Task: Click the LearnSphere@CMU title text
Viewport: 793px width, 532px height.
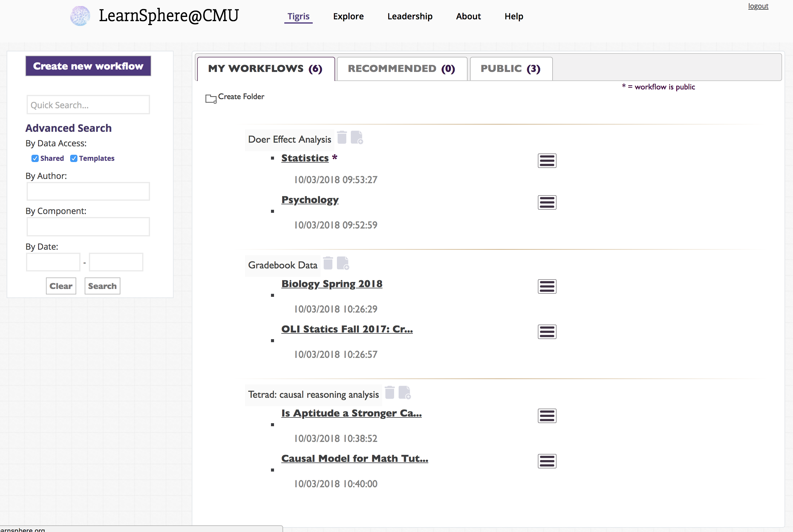Action: (169, 16)
